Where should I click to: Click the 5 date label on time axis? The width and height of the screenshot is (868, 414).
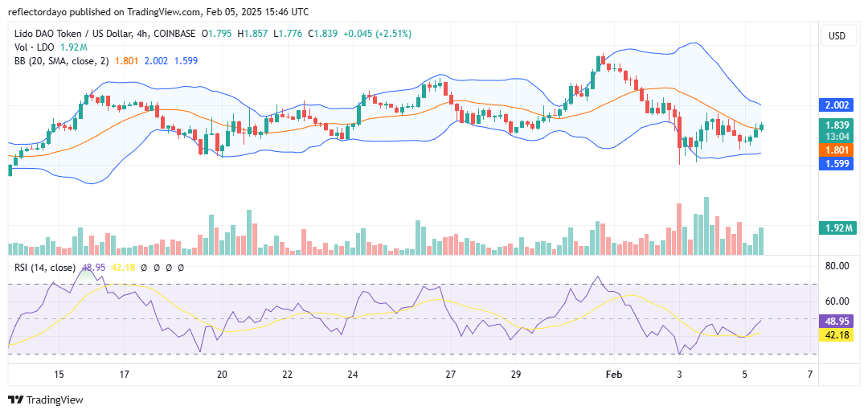click(745, 374)
